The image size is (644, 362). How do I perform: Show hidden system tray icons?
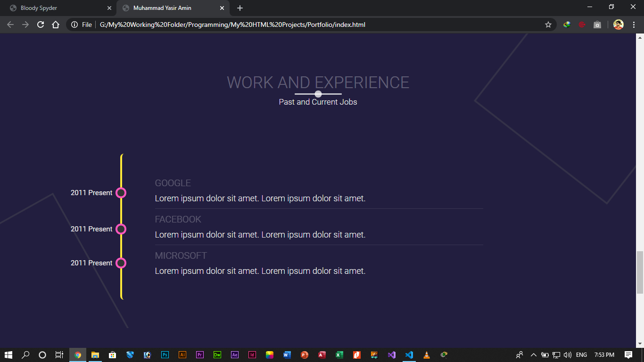(533, 355)
